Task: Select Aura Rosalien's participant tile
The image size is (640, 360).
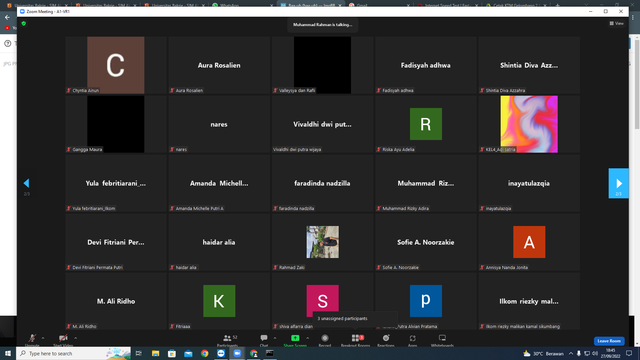Action: pyautogui.click(x=219, y=65)
